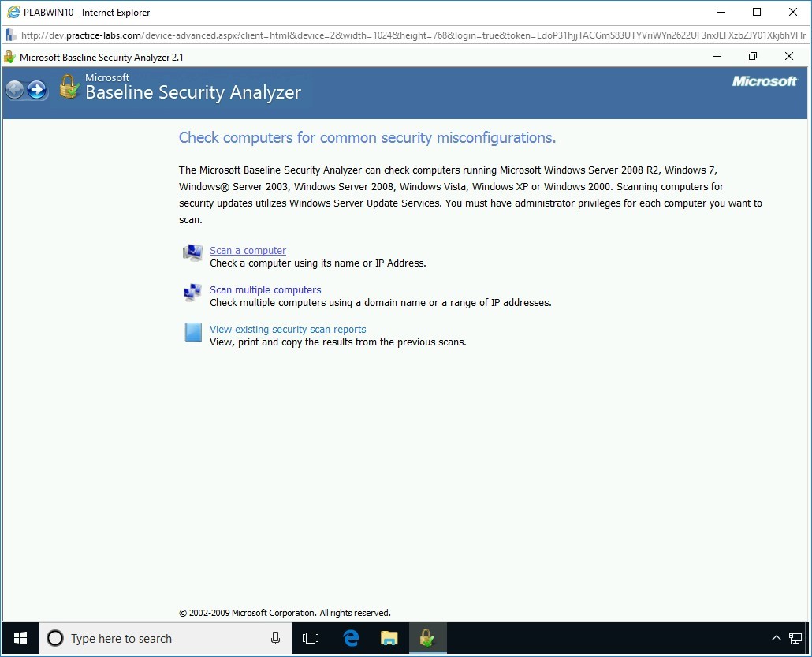Open View existing security scan reports
The height and width of the screenshot is (657, 812).
point(288,330)
